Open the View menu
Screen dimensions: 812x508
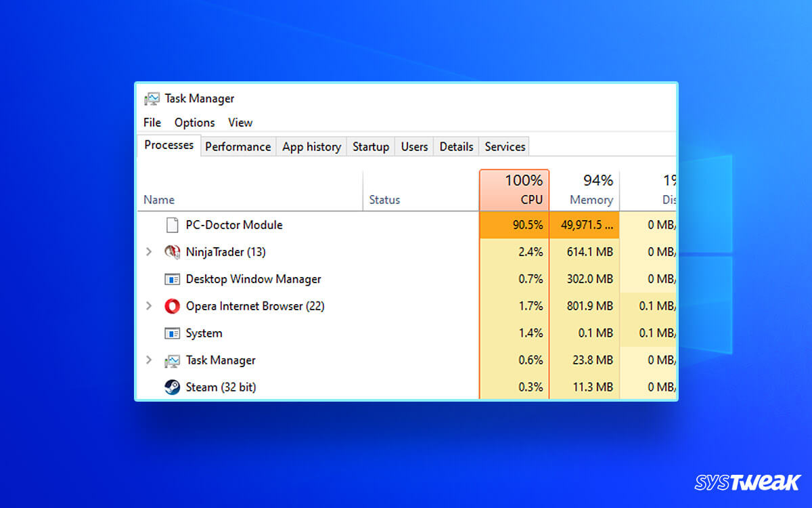point(240,123)
